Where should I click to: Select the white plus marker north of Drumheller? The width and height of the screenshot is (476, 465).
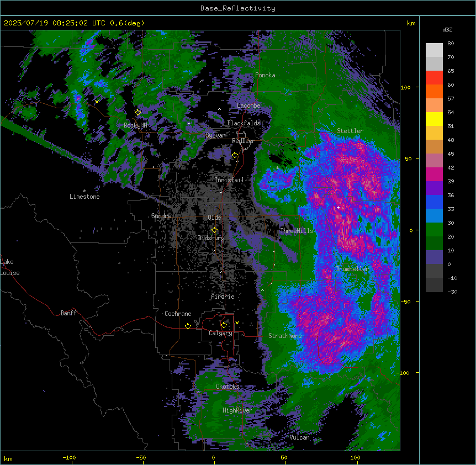[338, 207]
